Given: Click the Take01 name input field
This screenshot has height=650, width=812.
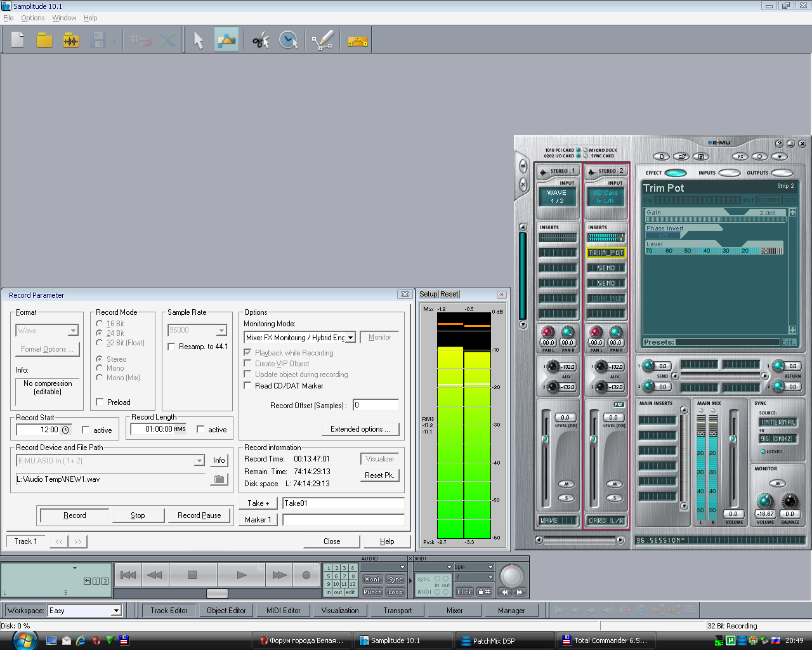Looking at the screenshot, I should pyautogui.click(x=343, y=503).
